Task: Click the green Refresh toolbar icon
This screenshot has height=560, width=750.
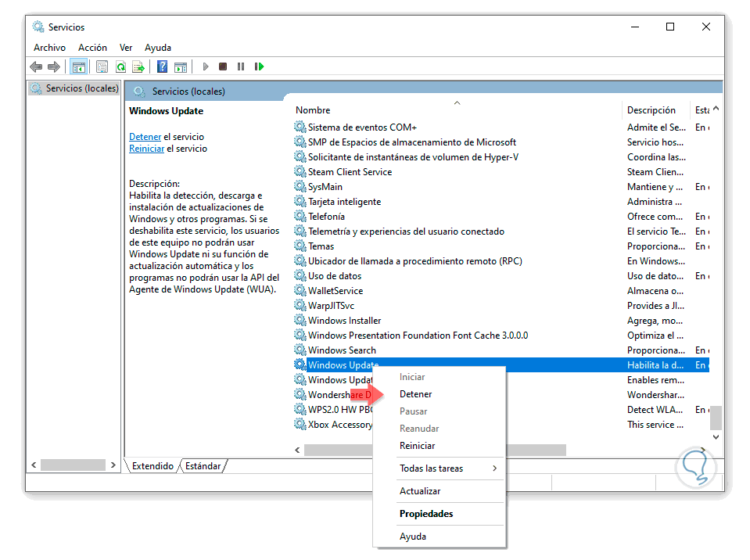Action: 121,67
